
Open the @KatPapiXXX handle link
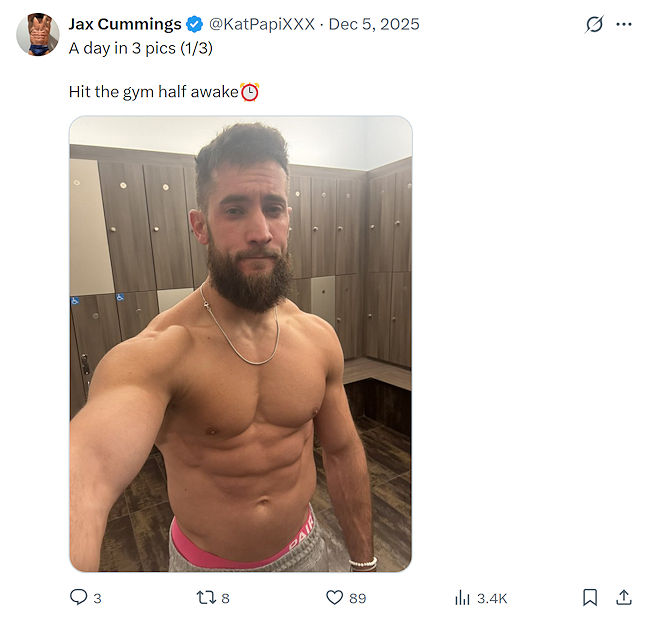(x=263, y=24)
